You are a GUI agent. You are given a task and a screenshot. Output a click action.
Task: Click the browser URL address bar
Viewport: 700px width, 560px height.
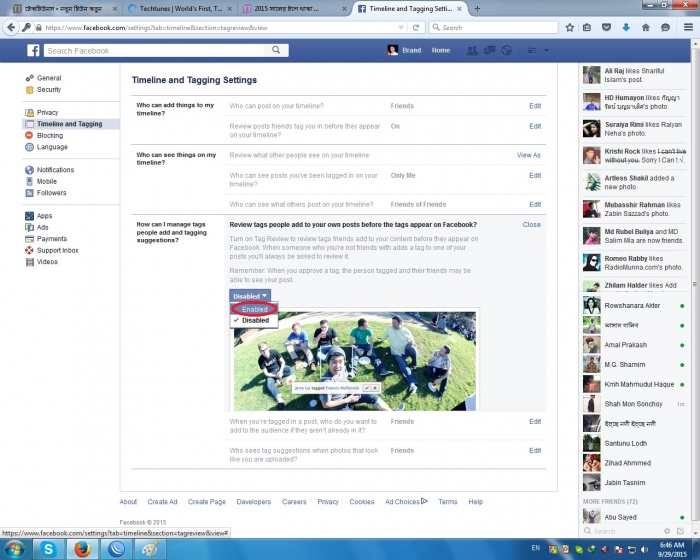219,28
